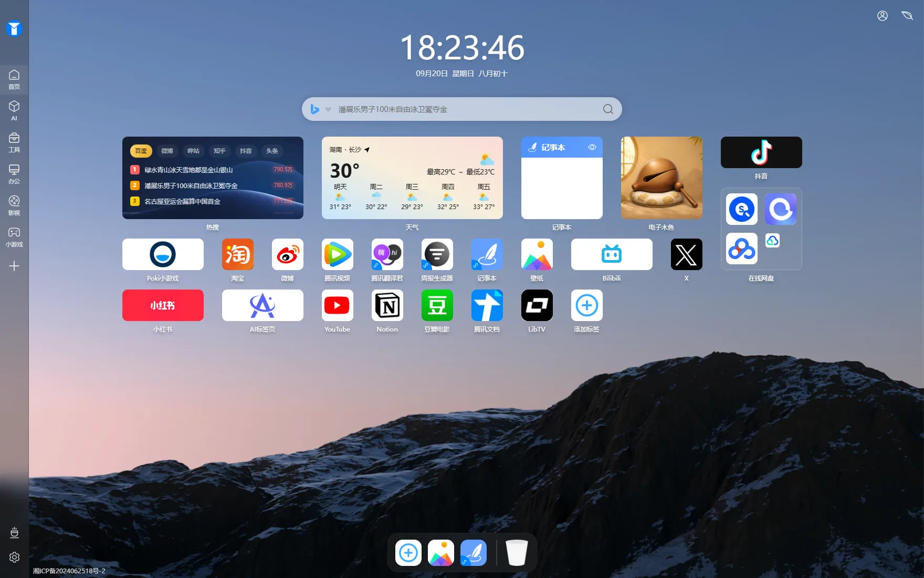Switch hot search to the 头条 tab
Viewport: 924px width, 578px height.
pos(272,151)
